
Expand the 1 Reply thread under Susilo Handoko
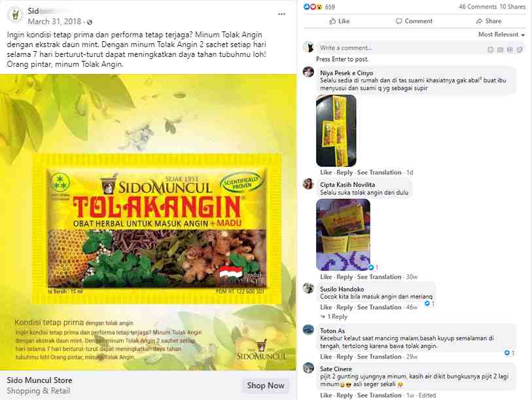[334, 317]
